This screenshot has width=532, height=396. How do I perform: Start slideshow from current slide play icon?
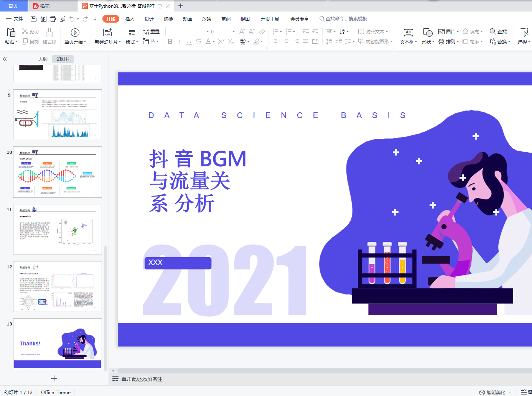(x=75, y=33)
